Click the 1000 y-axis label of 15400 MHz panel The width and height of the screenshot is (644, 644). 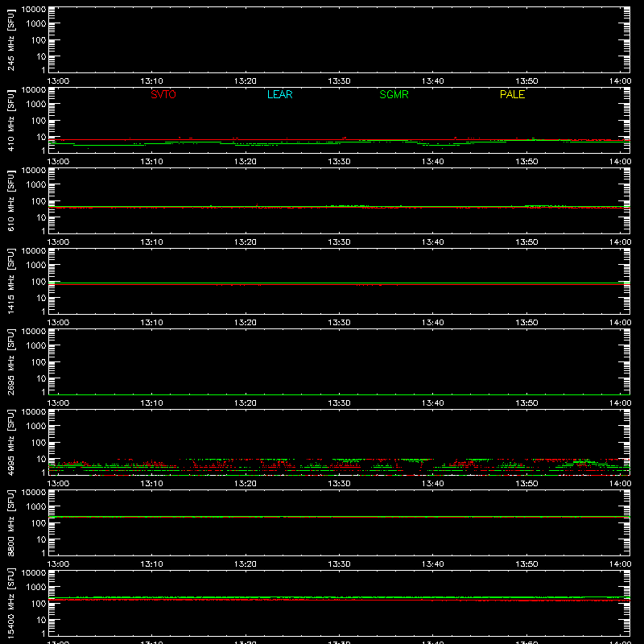(36, 588)
